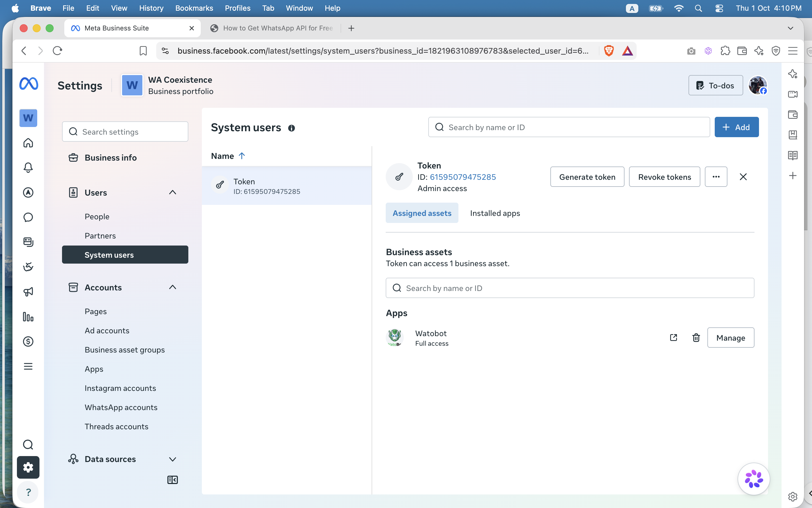This screenshot has width=812, height=508.
Task: Expand the Data sources section
Action: [173, 459]
